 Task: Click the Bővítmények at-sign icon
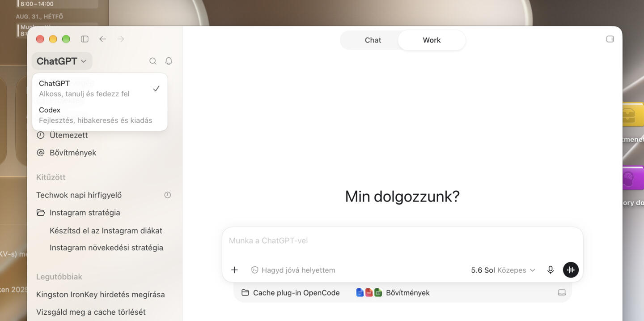[x=41, y=153]
